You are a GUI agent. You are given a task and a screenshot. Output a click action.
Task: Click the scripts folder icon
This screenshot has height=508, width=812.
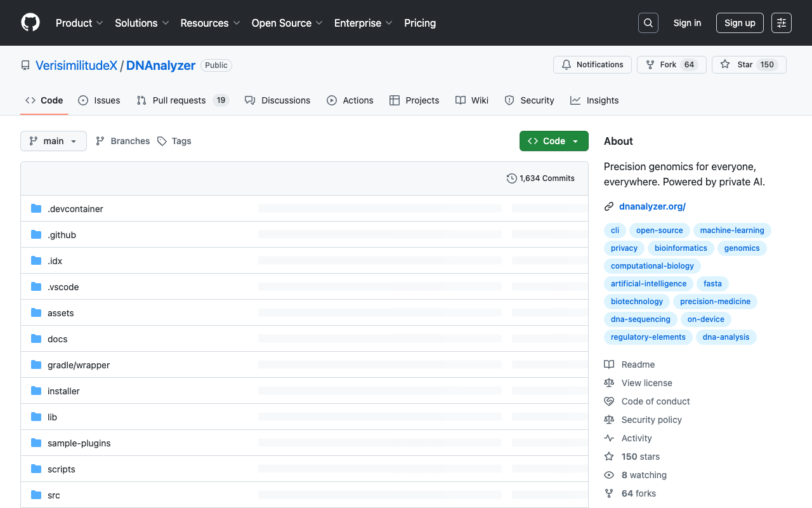click(36, 469)
